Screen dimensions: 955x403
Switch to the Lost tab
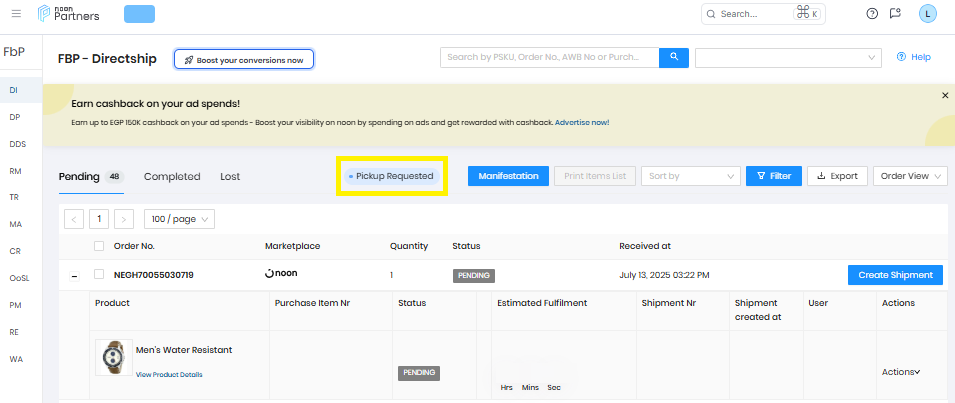tap(230, 177)
